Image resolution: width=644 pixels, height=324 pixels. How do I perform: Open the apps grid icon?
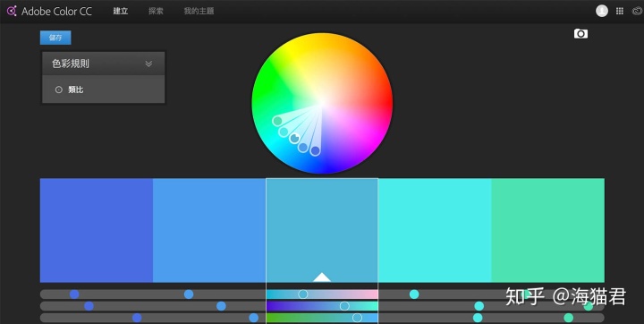[x=619, y=11]
